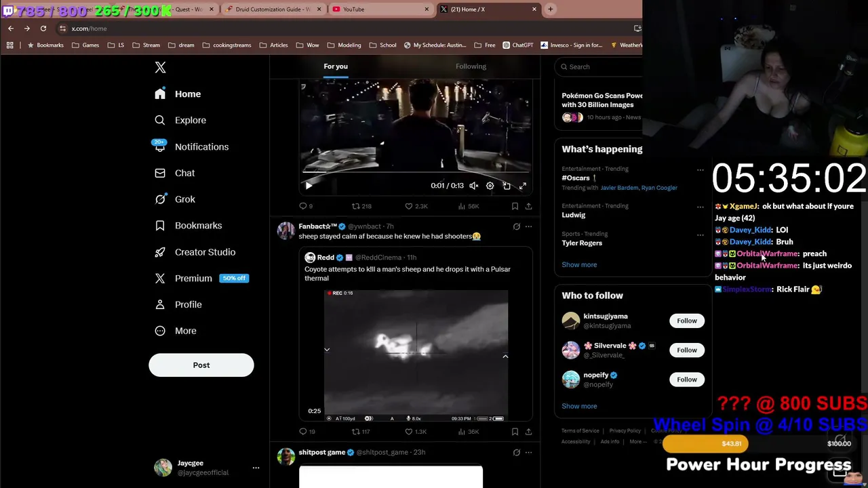This screenshot has width=868, height=488.
Task: Open Fanbact profile avatar
Action: pyautogui.click(x=285, y=230)
